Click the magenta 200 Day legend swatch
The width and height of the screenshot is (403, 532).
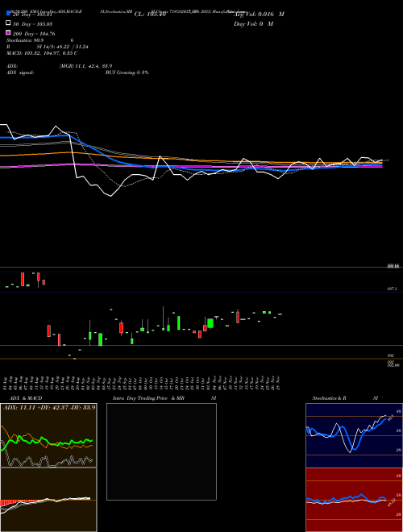coord(8,32)
